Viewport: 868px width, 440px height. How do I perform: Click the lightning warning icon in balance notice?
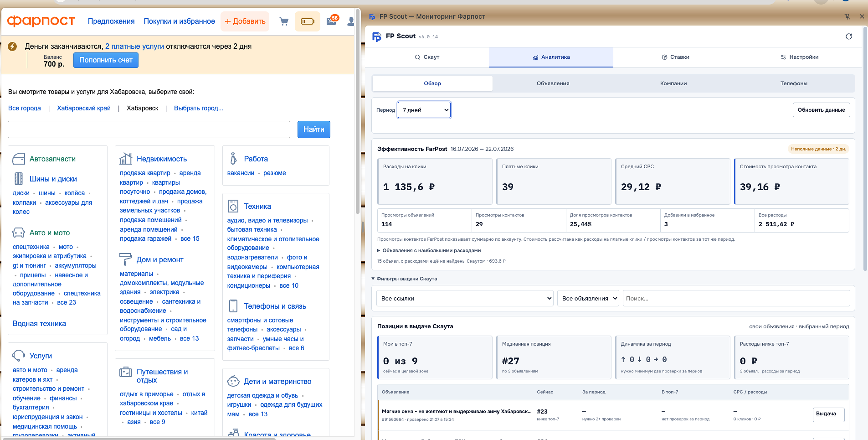13,47
